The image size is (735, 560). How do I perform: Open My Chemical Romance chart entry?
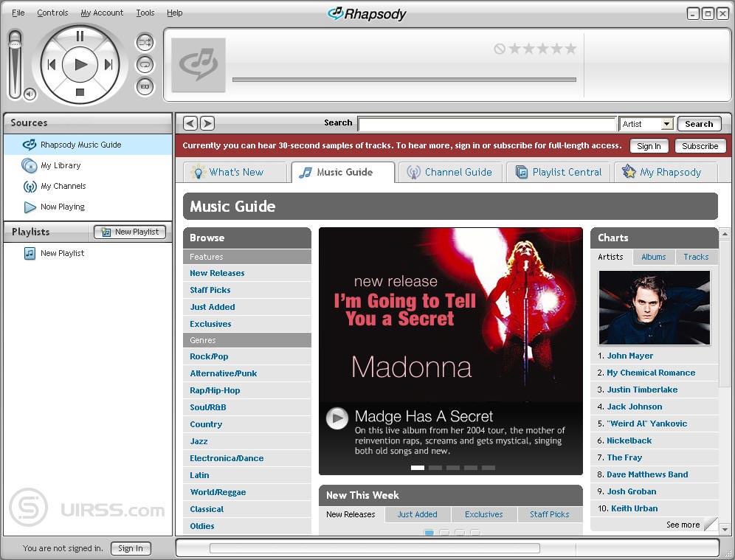click(651, 373)
